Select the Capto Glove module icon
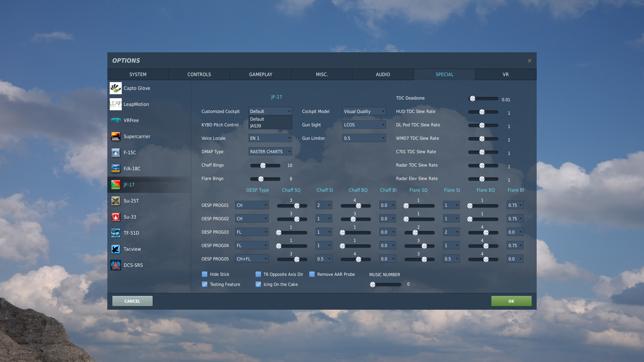Viewport: 644px width, 362px height. coord(115,88)
